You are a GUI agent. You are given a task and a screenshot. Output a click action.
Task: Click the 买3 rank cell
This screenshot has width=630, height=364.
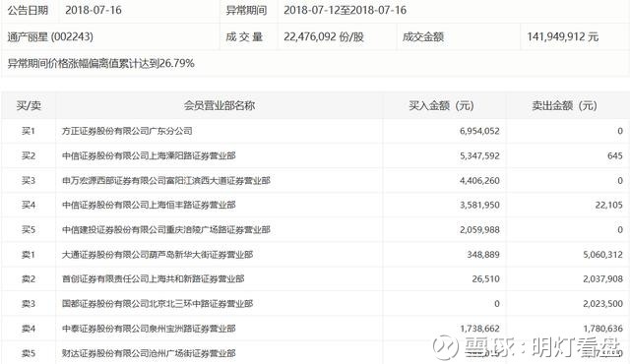click(29, 181)
